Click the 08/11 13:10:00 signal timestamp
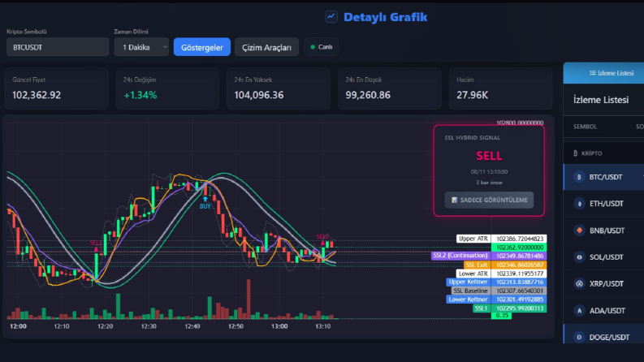This screenshot has height=362, width=644. tap(489, 171)
